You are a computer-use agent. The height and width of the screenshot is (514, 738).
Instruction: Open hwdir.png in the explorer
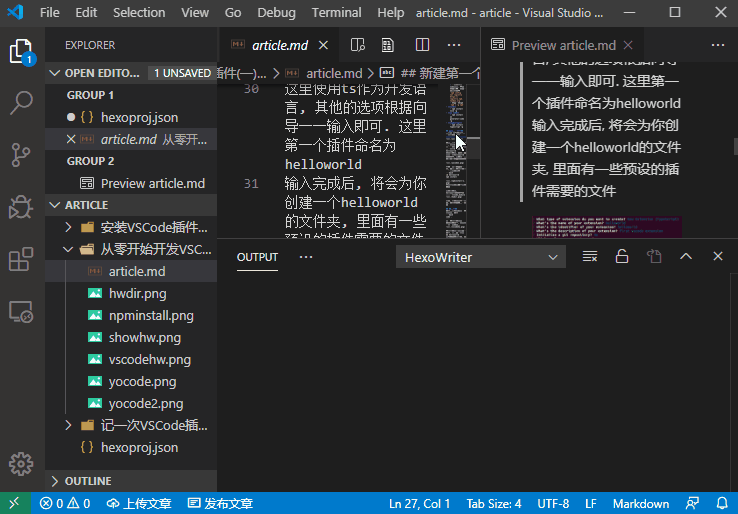(x=131, y=294)
